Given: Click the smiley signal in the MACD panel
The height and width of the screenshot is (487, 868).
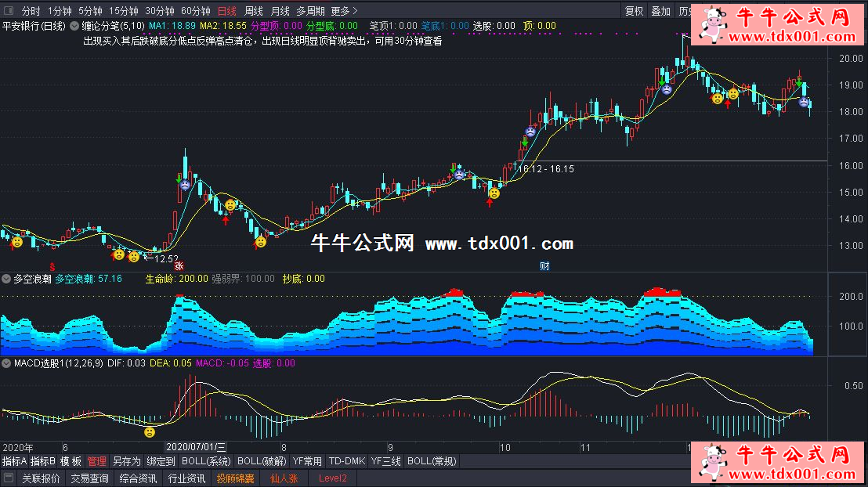Looking at the screenshot, I should (x=150, y=432).
